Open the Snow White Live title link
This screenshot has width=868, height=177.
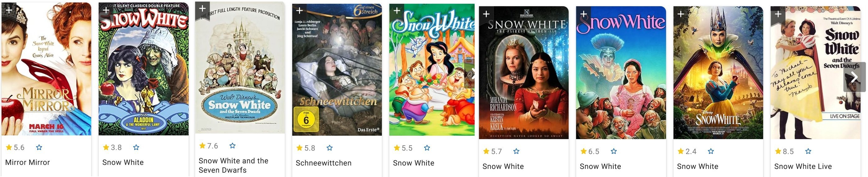(803, 166)
